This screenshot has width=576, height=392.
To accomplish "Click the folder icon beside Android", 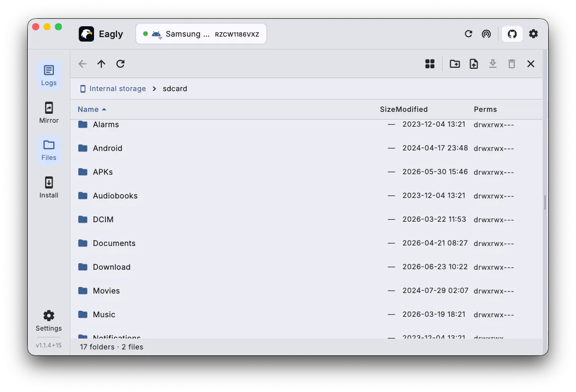I will [83, 148].
